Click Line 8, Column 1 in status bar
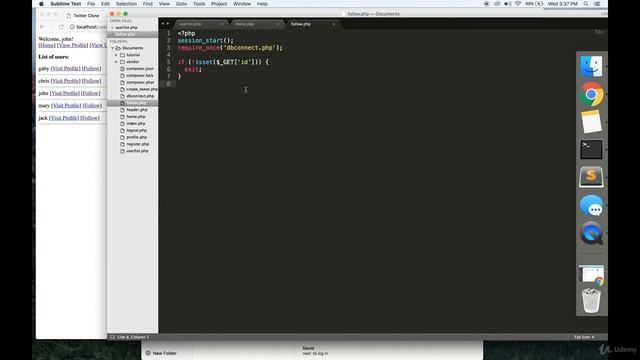This screenshot has height=360, width=640. [x=133, y=337]
